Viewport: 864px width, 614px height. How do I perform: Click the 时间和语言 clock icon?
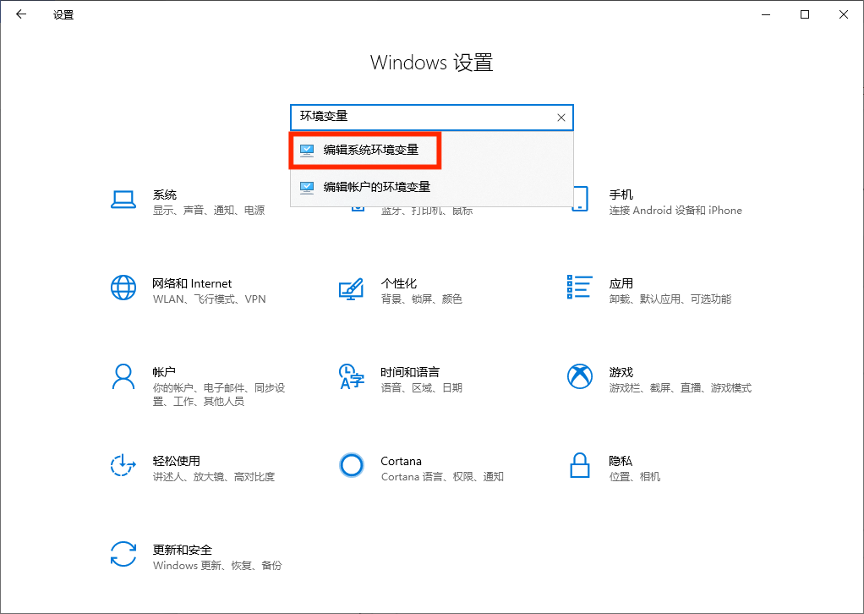(x=351, y=377)
